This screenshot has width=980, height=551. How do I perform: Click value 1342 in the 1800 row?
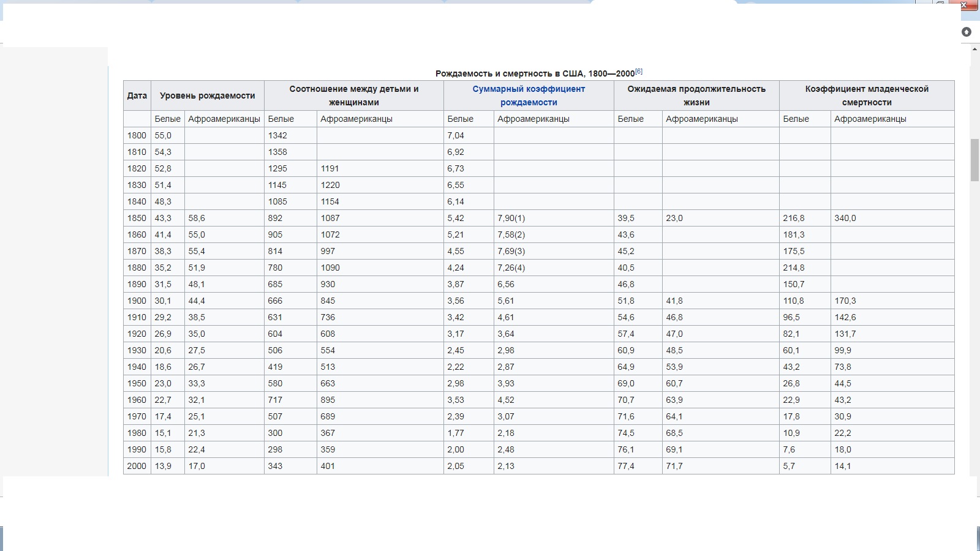pyautogui.click(x=277, y=135)
